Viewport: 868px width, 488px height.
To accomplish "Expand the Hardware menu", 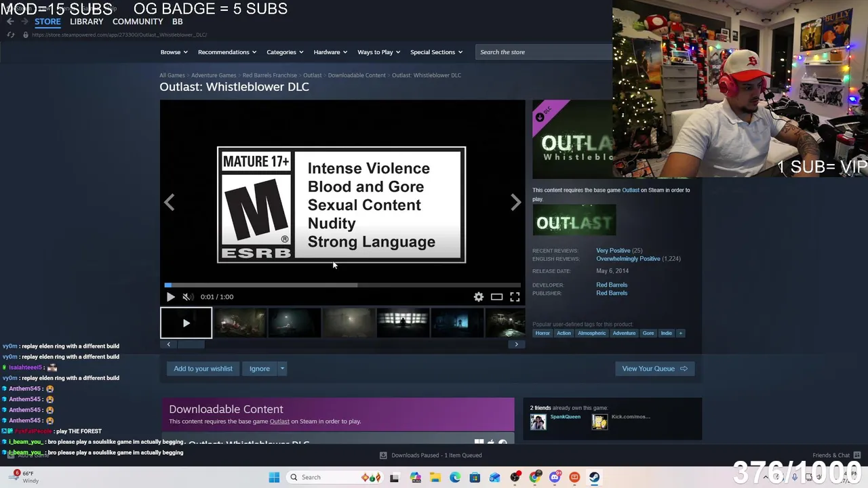I will tap(330, 52).
